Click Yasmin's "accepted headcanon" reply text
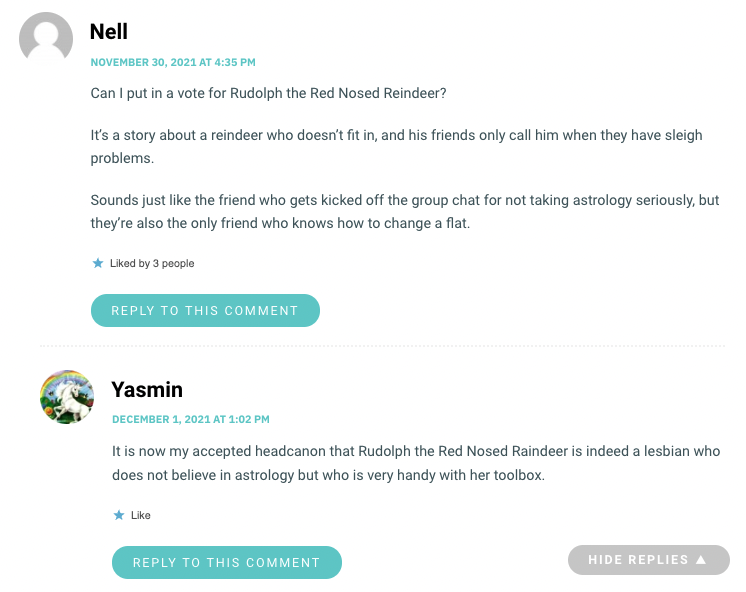Screen dimensions: 746x592 tap(414, 463)
